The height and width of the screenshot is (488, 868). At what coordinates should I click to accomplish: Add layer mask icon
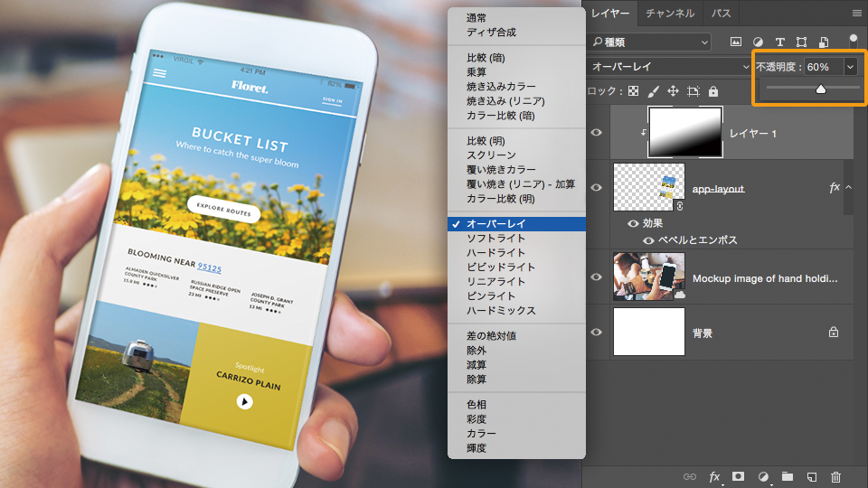738,476
